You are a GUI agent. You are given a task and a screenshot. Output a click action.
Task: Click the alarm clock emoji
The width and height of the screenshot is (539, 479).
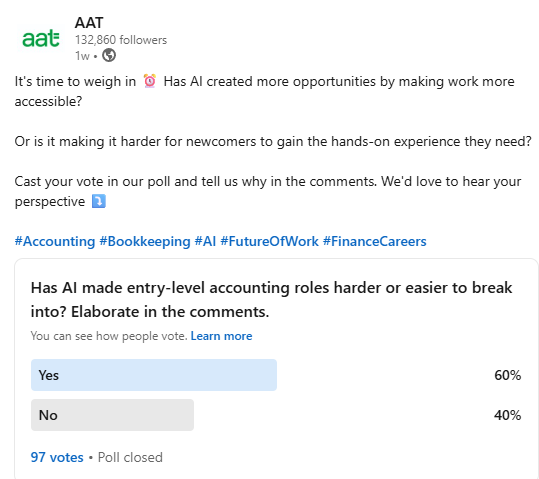point(150,81)
